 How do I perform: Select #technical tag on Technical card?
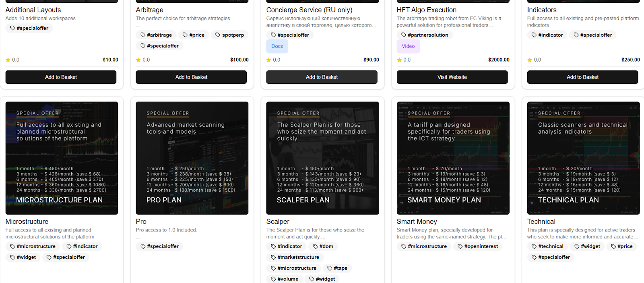click(547, 246)
